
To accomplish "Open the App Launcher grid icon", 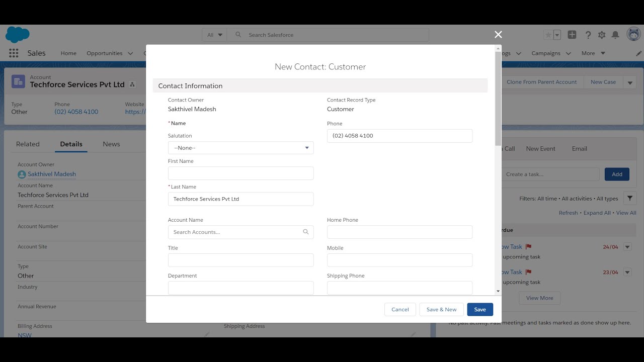I will click(x=14, y=53).
